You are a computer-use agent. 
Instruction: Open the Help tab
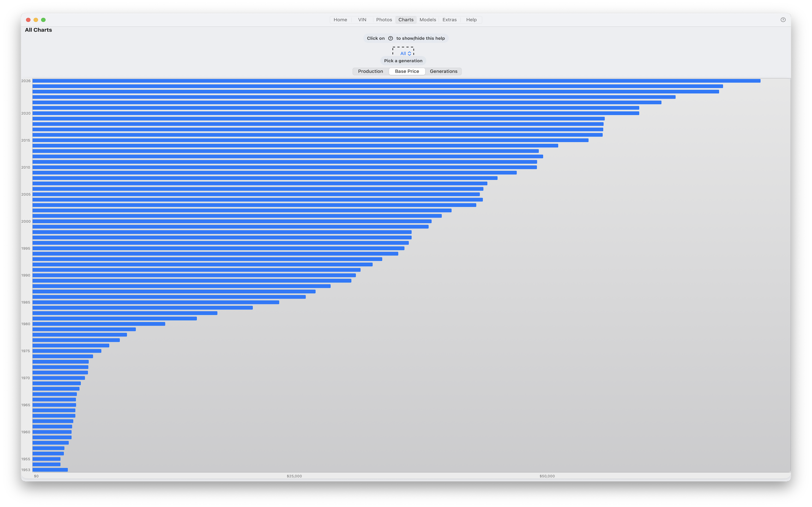tap(471, 20)
